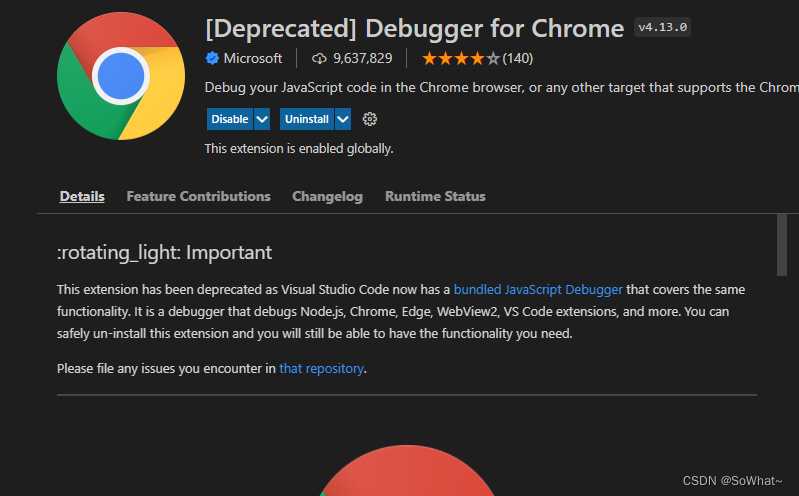Expand the Disable dropdown arrow
This screenshot has width=799, height=496.
(262, 119)
